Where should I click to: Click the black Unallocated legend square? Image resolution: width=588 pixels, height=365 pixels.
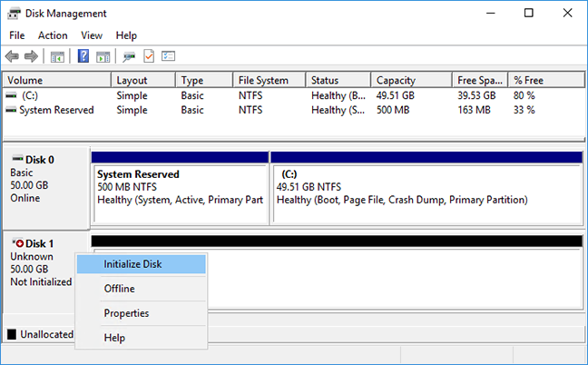tap(12, 334)
